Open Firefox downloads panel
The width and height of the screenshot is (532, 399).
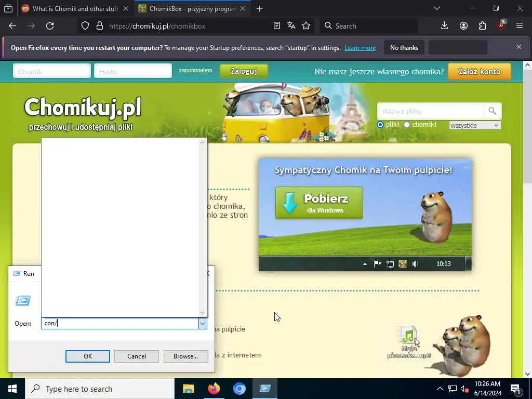click(445, 26)
